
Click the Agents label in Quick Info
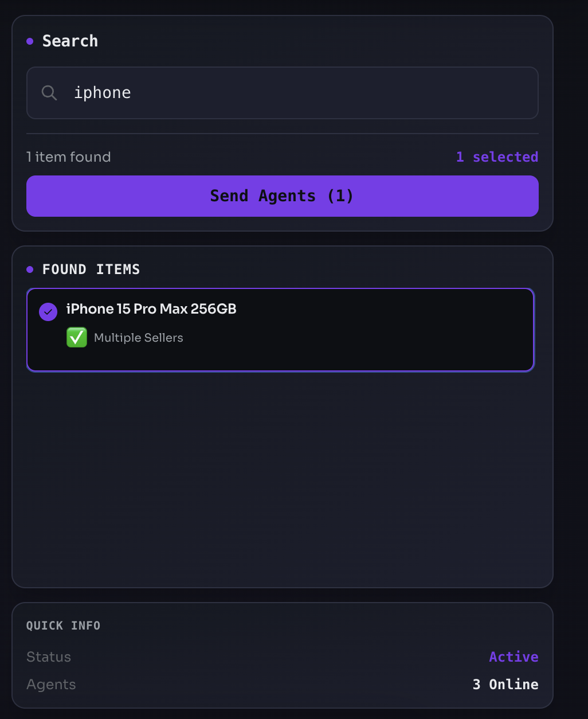point(51,685)
